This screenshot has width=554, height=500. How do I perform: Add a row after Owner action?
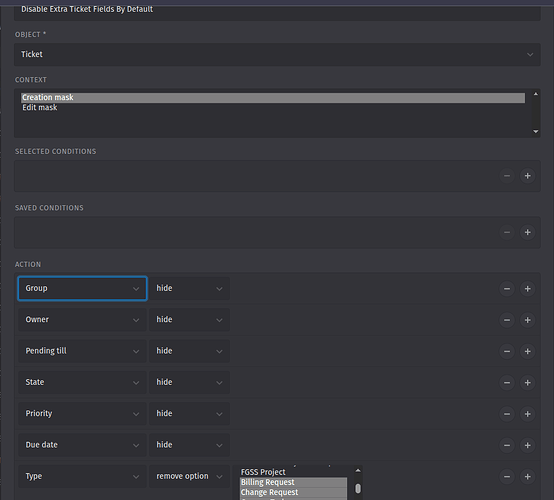528,320
